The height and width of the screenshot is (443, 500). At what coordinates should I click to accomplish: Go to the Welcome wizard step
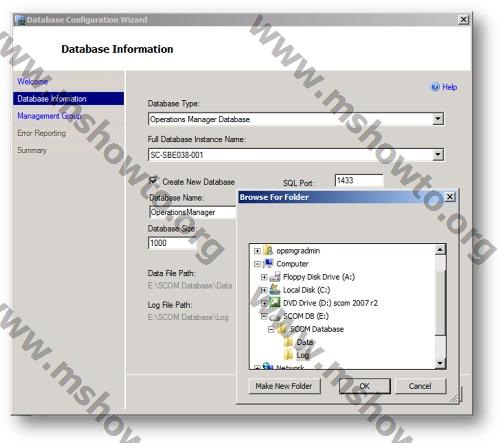(x=33, y=81)
